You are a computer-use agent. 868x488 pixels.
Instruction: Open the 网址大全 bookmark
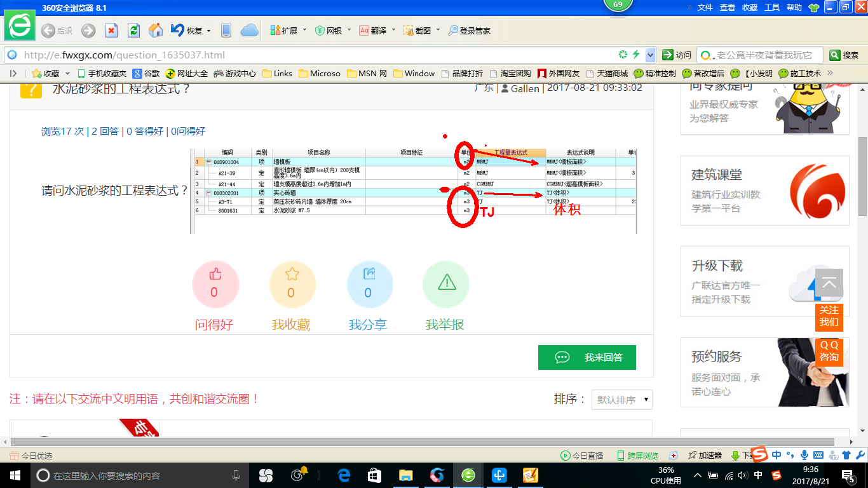click(x=186, y=74)
